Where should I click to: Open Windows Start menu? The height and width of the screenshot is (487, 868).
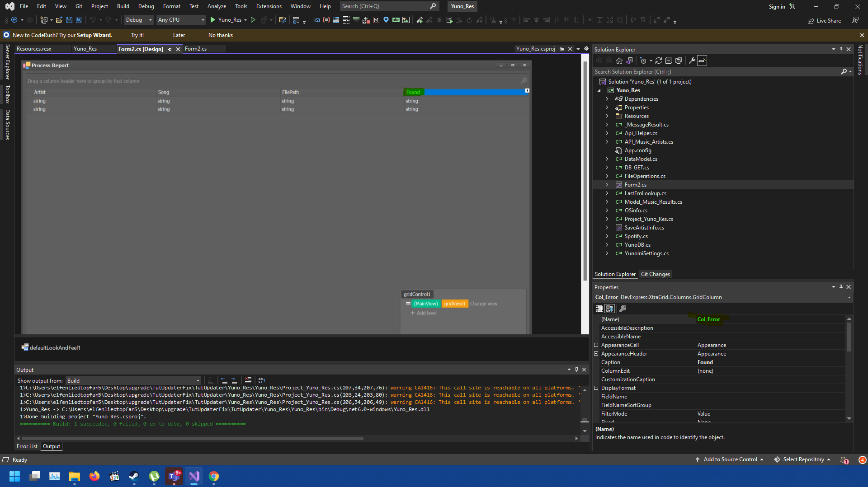coord(15,476)
